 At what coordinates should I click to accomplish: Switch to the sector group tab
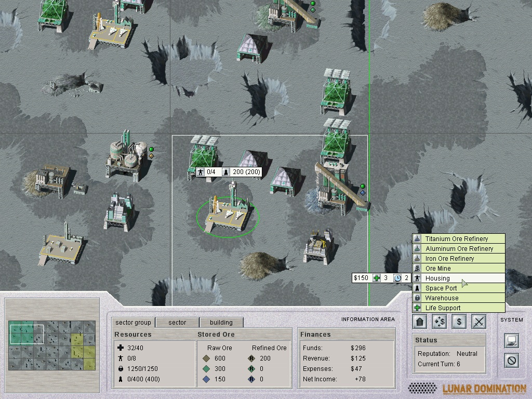(x=133, y=322)
